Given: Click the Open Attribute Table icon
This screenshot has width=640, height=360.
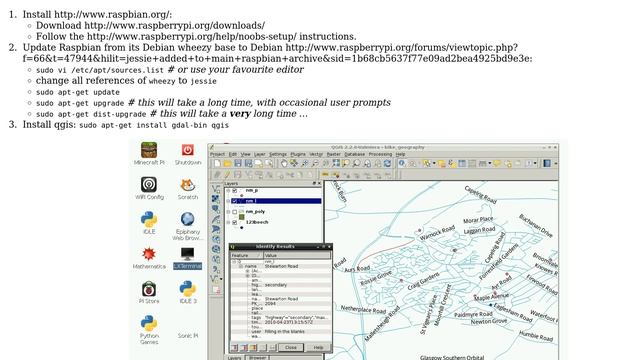Looking at the screenshot, I should click(x=462, y=163).
